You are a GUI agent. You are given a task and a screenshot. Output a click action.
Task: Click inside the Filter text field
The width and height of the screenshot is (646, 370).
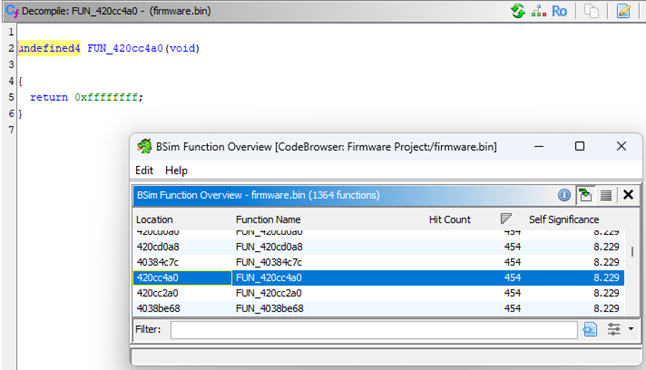[374, 330]
